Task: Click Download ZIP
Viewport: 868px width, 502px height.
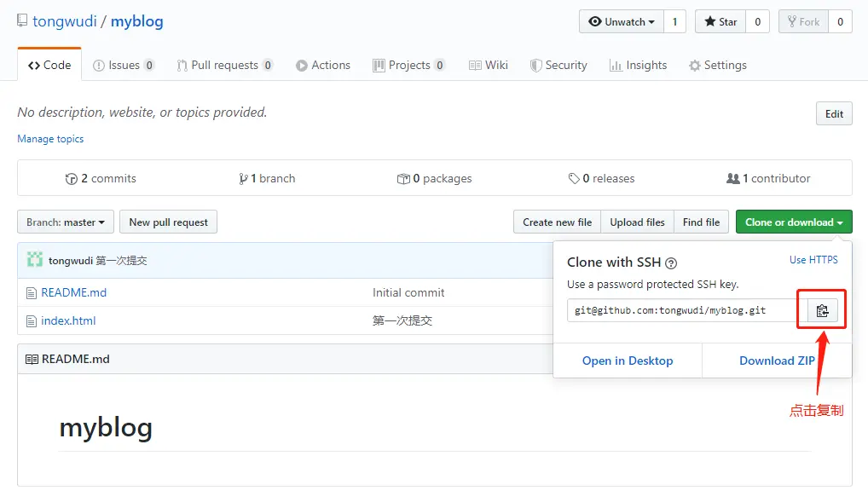Action: [x=777, y=361]
